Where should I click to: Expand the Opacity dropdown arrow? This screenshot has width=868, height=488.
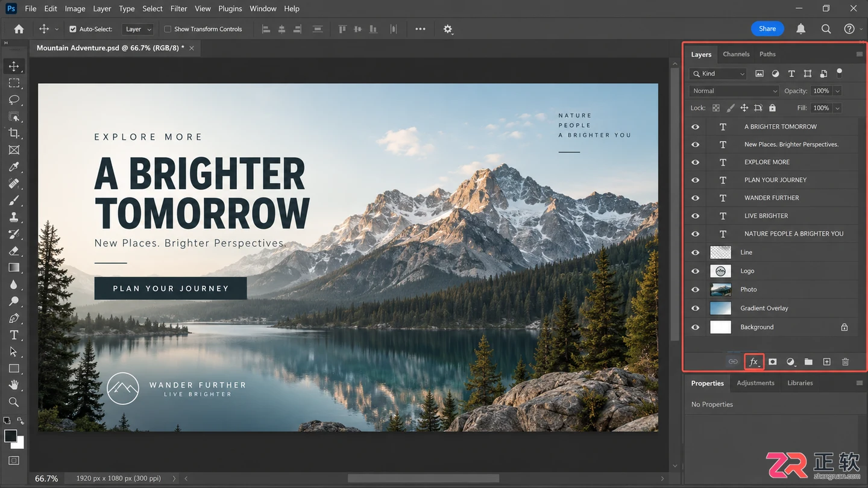click(837, 91)
